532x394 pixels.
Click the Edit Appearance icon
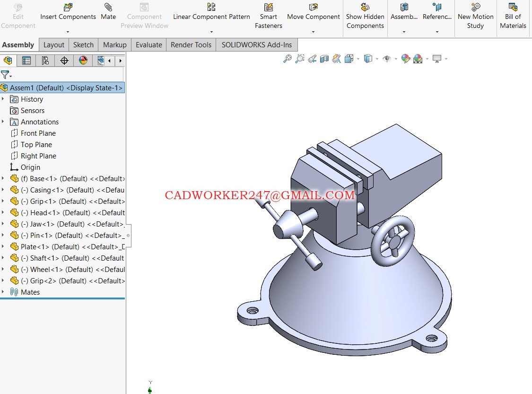click(405, 59)
